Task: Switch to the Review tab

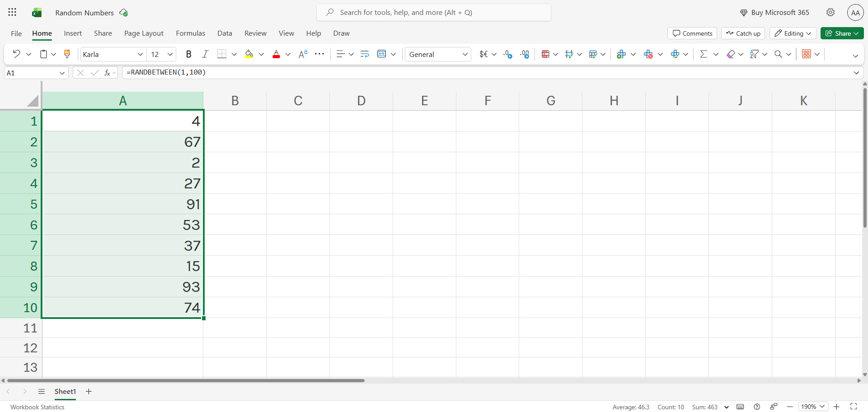Action: tap(255, 33)
